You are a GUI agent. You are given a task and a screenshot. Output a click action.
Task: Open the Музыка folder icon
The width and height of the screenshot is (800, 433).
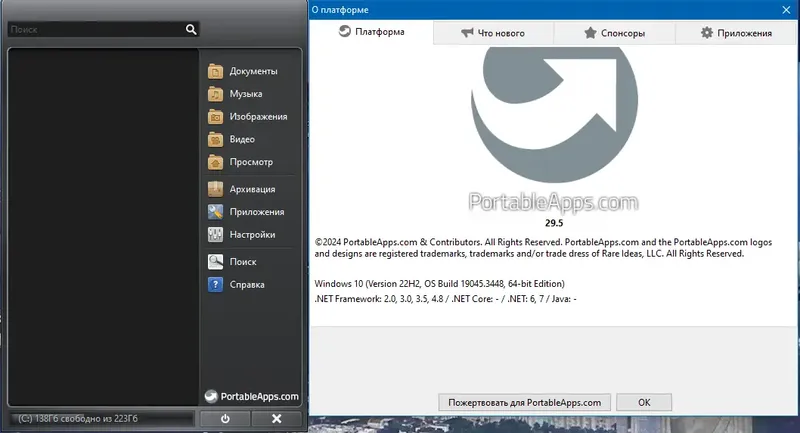pyautogui.click(x=215, y=94)
